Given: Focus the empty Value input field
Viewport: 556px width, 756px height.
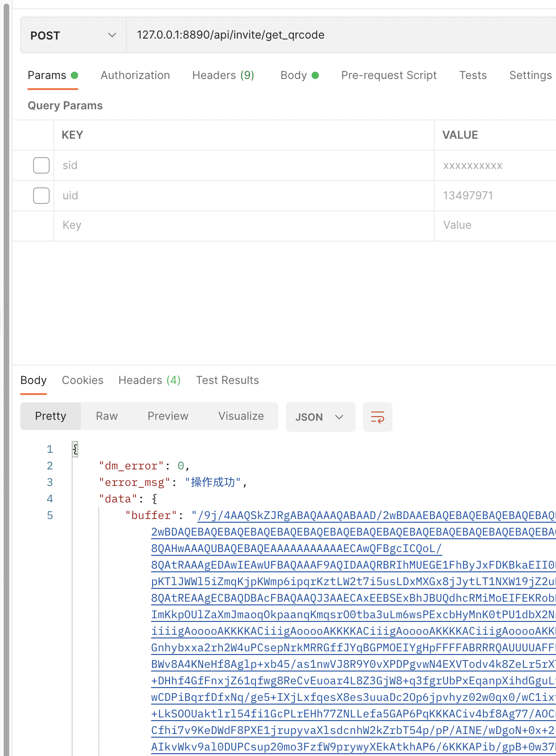Looking at the screenshot, I should pyautogui.click(x=495, y=226).
